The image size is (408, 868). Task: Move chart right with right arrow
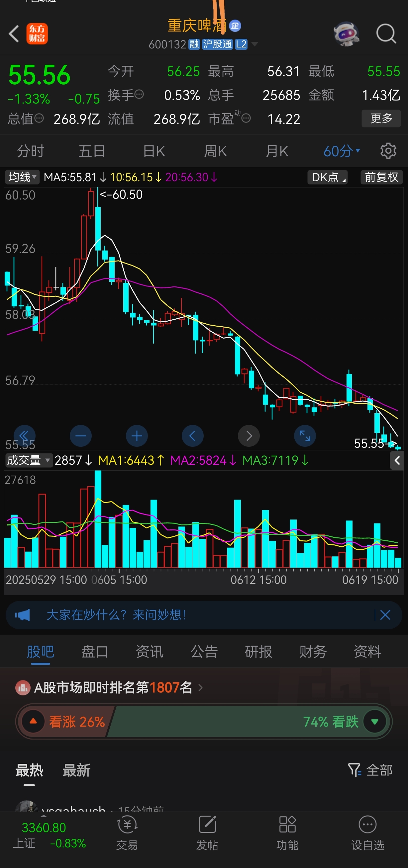249,436
